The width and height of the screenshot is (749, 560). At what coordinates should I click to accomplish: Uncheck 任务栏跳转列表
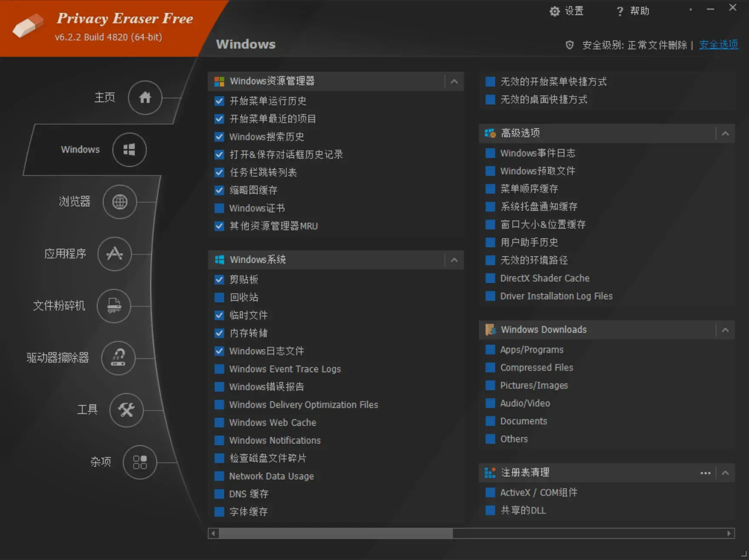(x=219, y=172)
